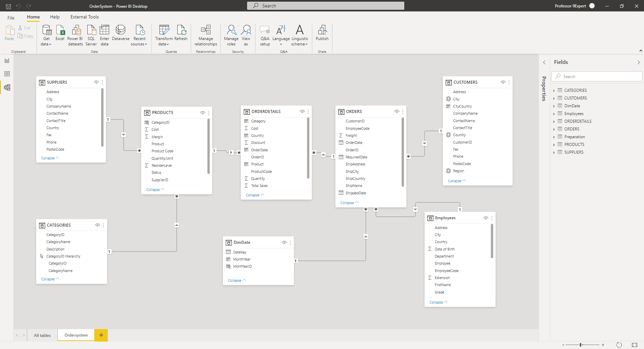This screenshot has height=349, width=644.
Task: Select the SQL Server connector
Action: coord(91,35)
